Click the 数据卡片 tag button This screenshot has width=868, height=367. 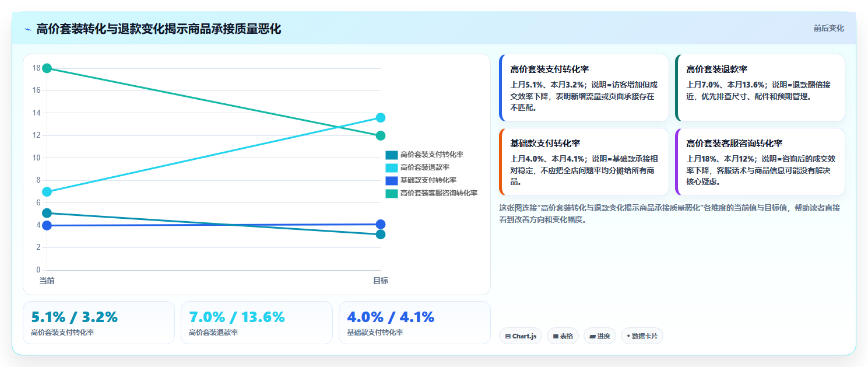(642, 336)
